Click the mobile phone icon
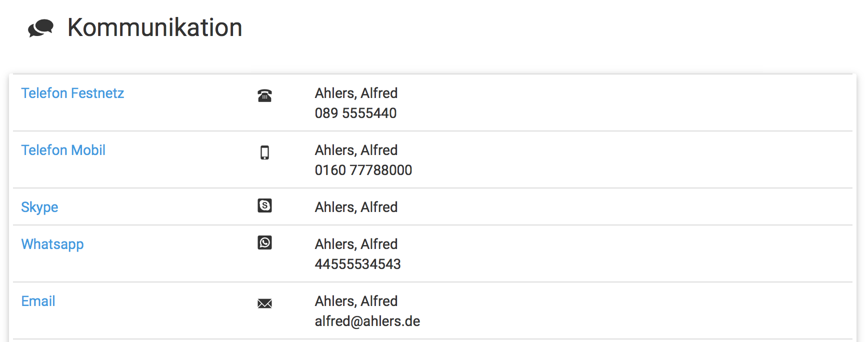868x342 pixels. point(264,152)
